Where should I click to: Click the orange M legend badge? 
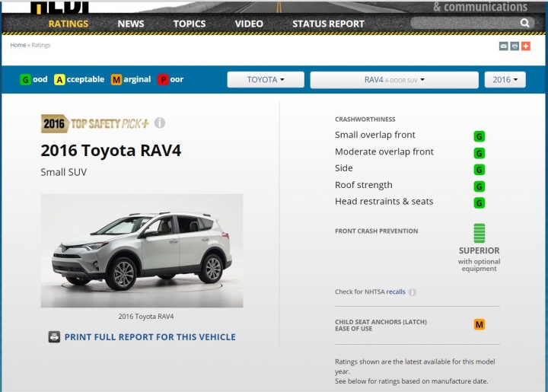click(116, 80)
